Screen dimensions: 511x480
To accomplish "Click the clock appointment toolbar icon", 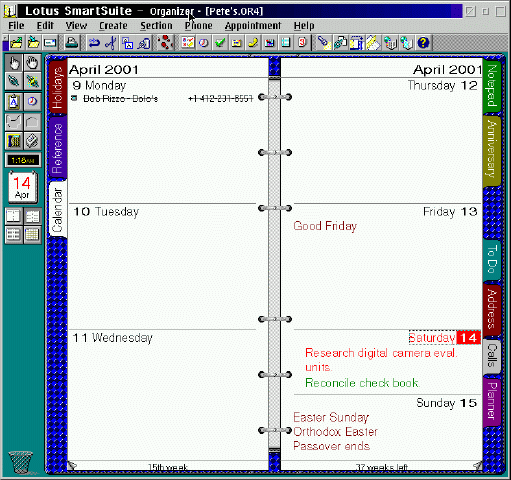I will [203, 43].
